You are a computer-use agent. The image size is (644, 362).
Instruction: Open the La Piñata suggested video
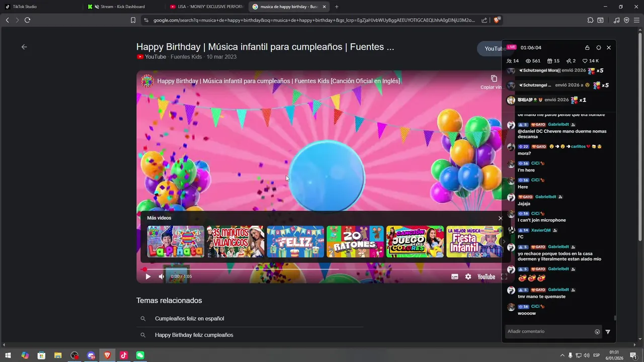[176, 241]
